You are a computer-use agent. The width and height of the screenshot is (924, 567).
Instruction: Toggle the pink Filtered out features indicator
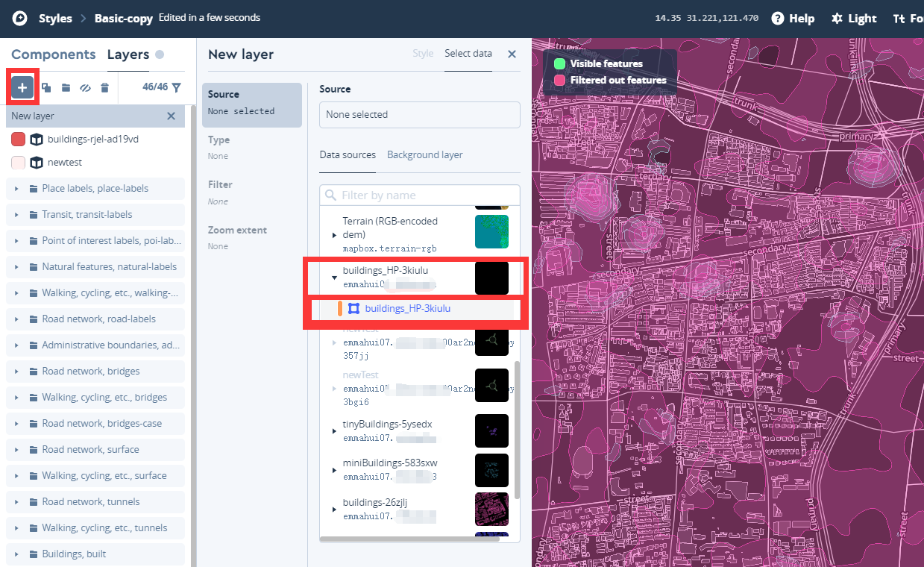click(x=559, y=80)
